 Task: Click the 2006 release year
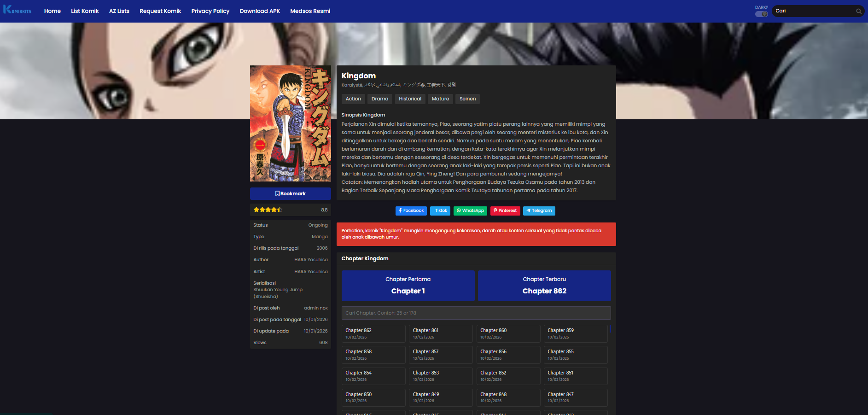(x=322, y=248)
